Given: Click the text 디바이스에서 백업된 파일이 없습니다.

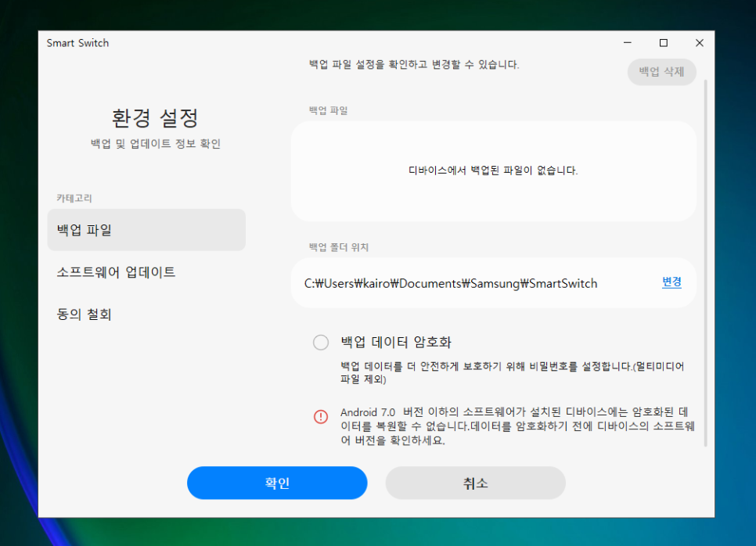Looking at the screenshot, I should [493, 171].
